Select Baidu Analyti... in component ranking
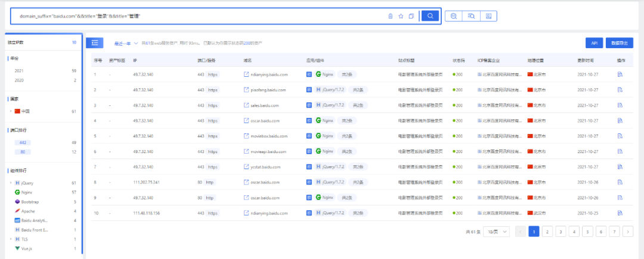 coord(35,220)
